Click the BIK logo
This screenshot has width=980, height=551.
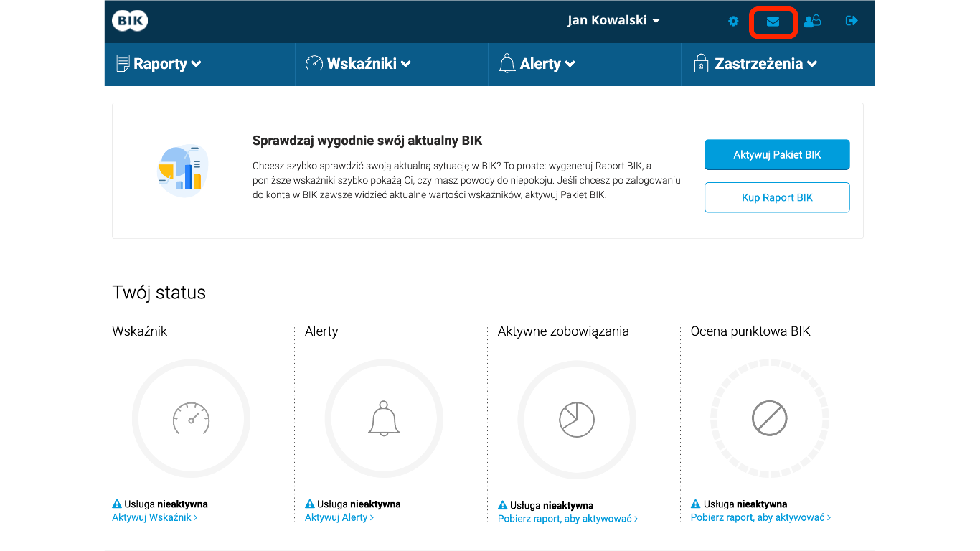point(130,21)
